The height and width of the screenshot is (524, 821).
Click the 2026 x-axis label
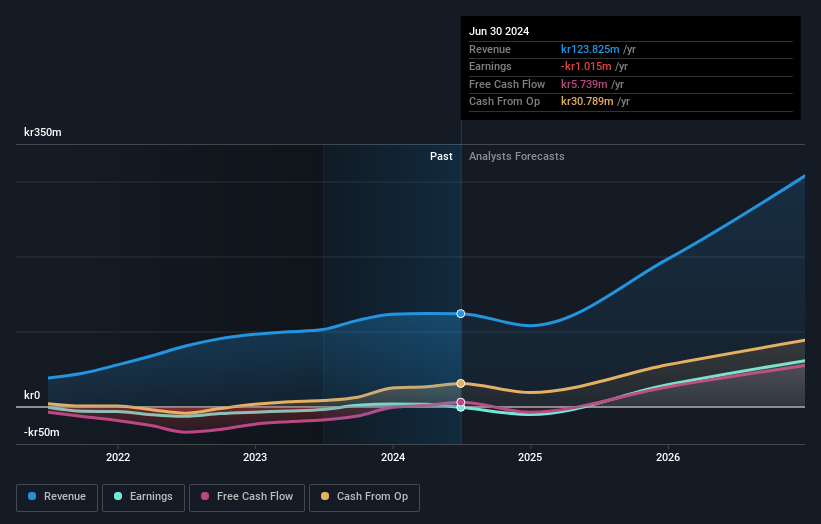click(x=668, y=457)
